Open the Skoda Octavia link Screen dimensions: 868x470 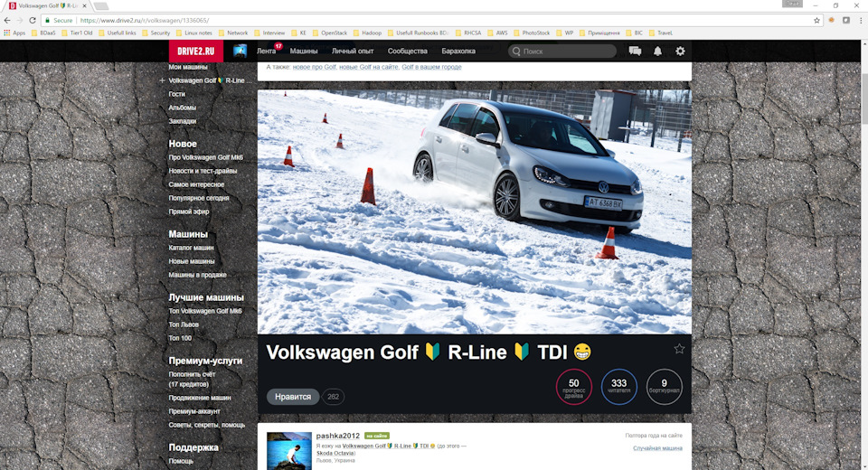pyautogui.click(x=335, y=453)
